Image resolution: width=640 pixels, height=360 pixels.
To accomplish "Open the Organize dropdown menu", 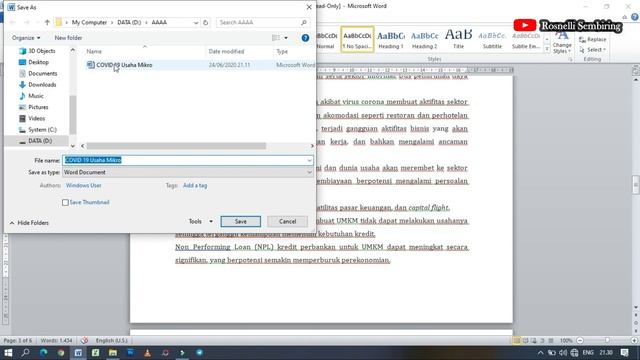I will click(x=26, y=38).
